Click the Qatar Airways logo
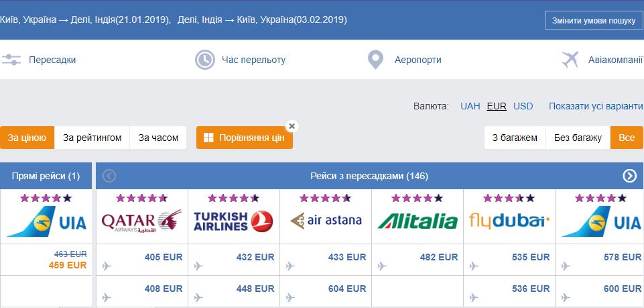This screenshot has width=644, height=308. [141, 221]
